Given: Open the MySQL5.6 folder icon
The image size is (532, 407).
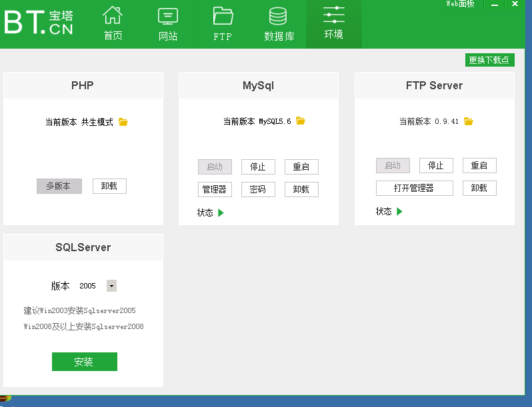Looking at the screenshot, I should (301, 121).
